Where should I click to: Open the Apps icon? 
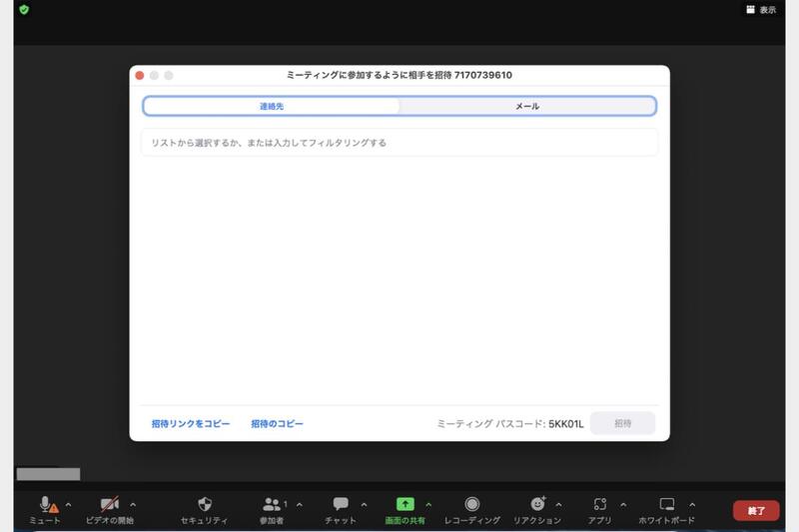click(x=600, y=504)
